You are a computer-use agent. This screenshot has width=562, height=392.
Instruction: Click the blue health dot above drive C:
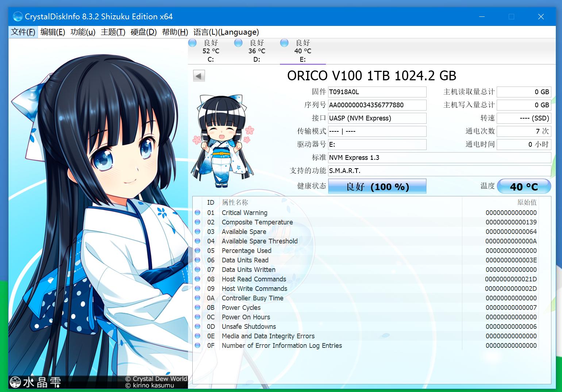tap(192, 43)
